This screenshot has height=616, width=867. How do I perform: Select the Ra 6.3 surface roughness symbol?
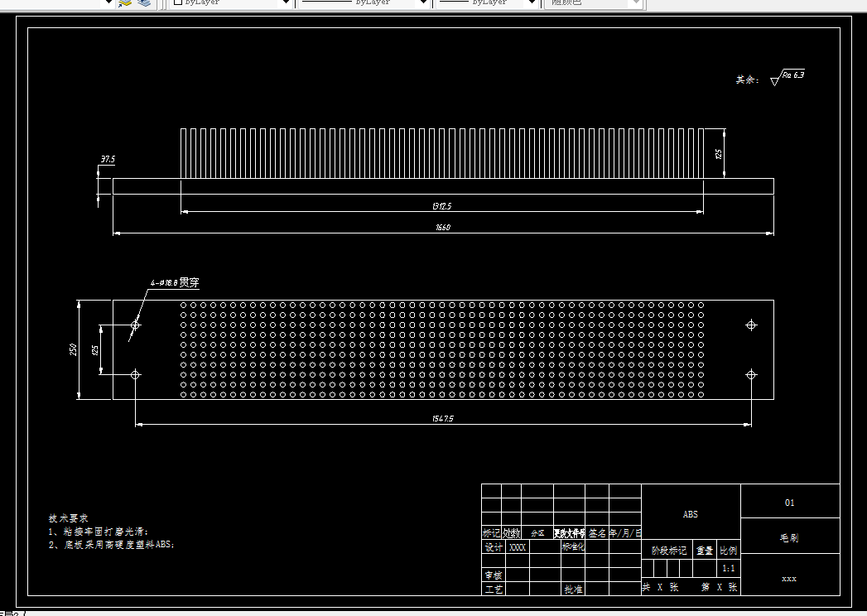[788, 77]
